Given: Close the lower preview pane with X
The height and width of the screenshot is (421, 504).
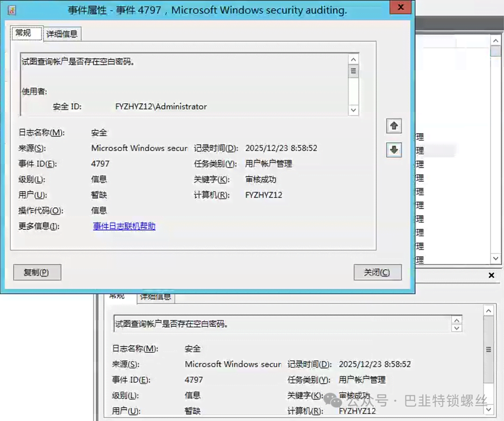Looking at the screenshot, I should pos(491,275).
